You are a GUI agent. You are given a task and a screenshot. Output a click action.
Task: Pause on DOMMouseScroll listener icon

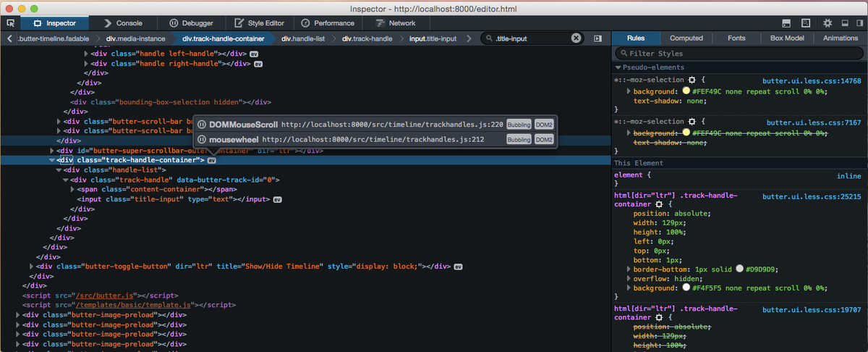click(202, 125)
